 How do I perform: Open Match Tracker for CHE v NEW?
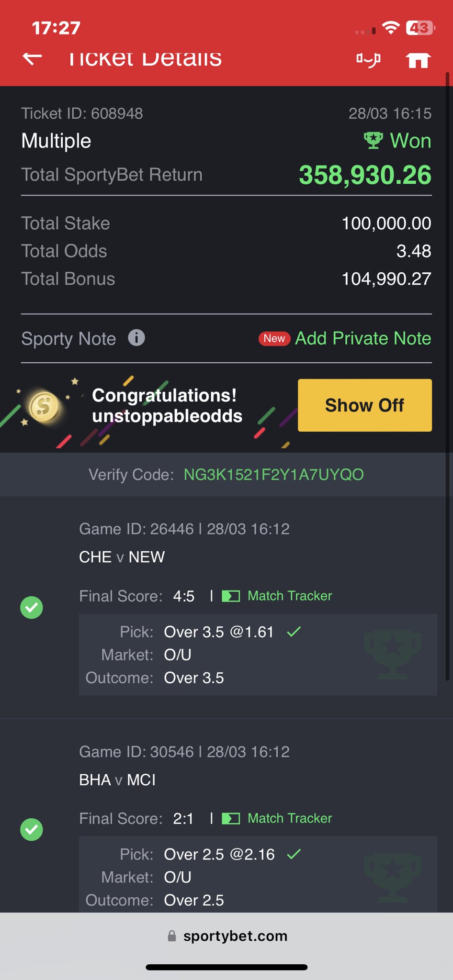pos(289,596)
